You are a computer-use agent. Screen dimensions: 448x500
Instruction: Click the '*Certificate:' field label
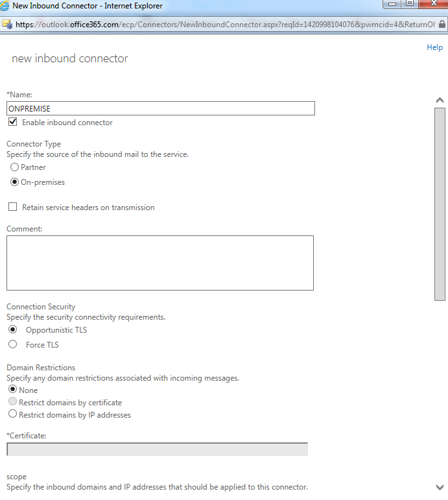(27, 436)
